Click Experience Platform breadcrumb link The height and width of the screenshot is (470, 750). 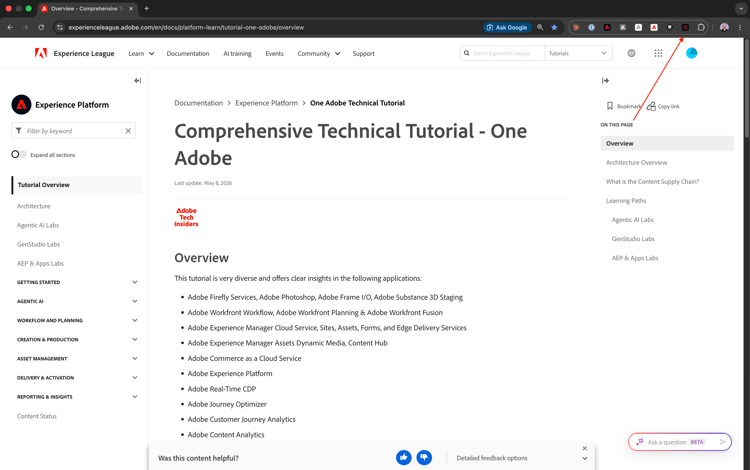pyautogui.click(x=266, y=103)
